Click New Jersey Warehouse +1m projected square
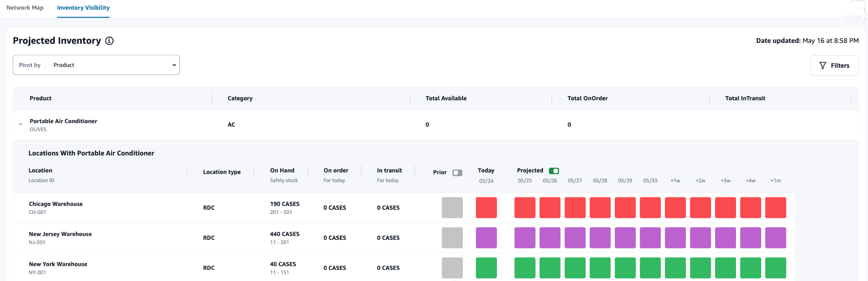Image resolution: width=868 pixels, height=281 pixels. (x=775, y=238)
